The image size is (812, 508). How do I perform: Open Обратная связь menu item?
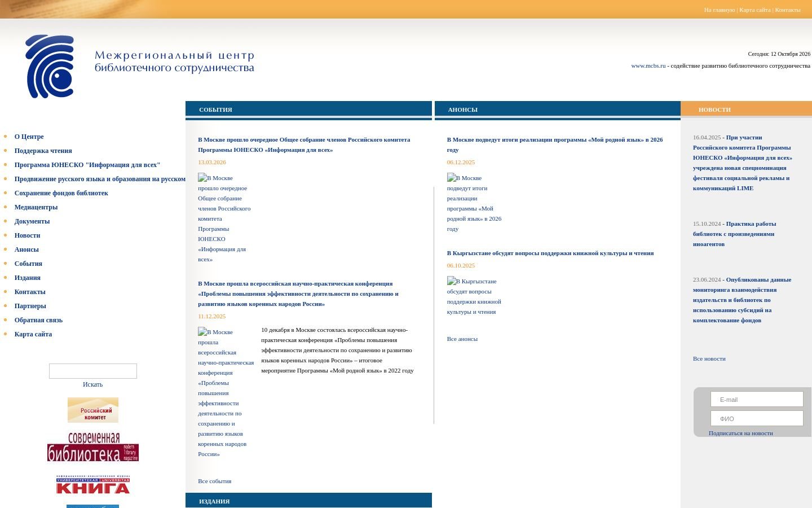click(38, 320)
